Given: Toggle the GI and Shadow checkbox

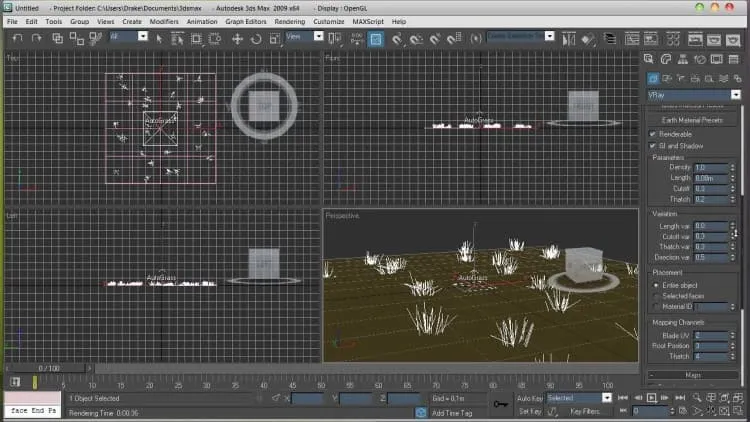Looking at the screenshot, I should pos(652,145).
